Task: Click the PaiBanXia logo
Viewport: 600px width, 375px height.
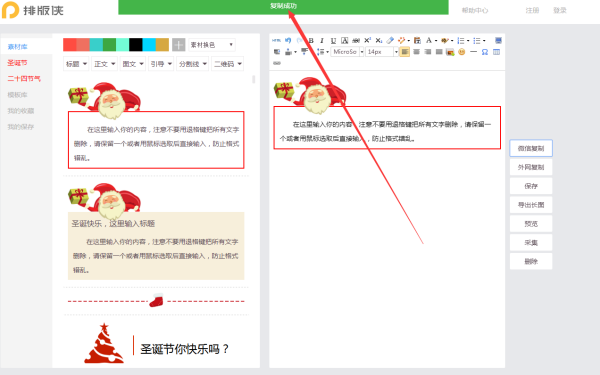Action: point(33,10)
